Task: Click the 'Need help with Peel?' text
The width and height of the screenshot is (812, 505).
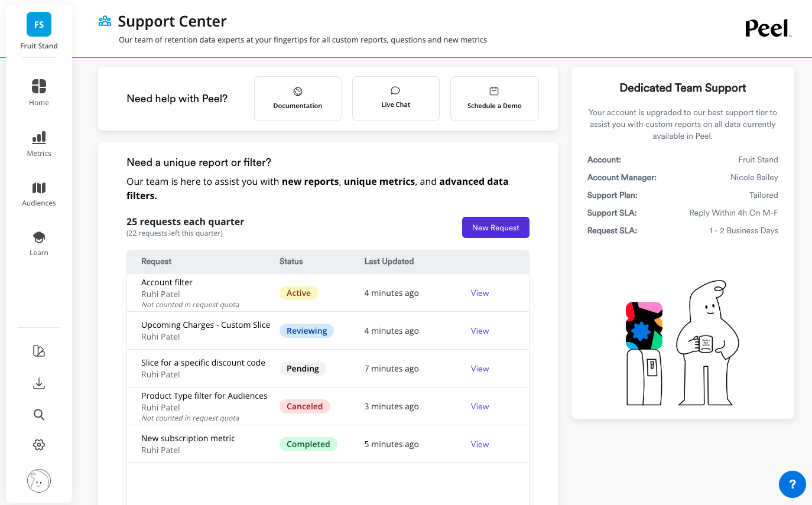Action: click(x=177, y=99)
